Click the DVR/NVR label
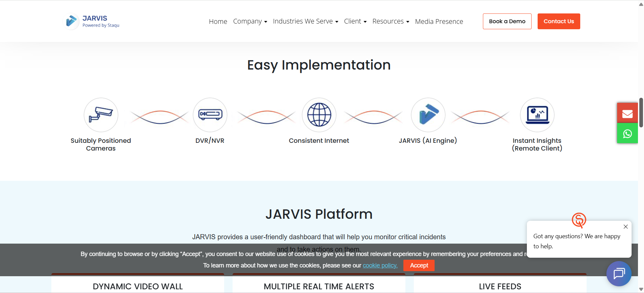Image resolution: width=644 pixels, height=293 pixels. 210,141
